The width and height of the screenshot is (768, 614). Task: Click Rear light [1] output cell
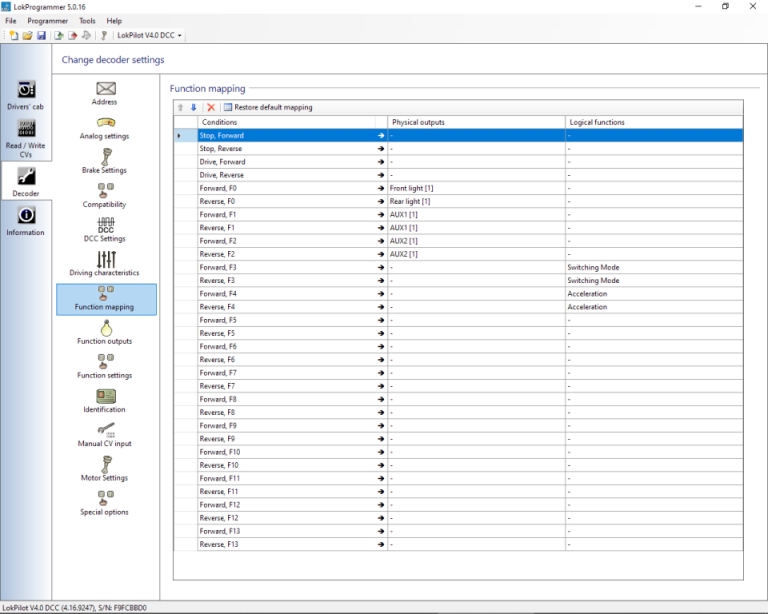click(x=476, y=201)
